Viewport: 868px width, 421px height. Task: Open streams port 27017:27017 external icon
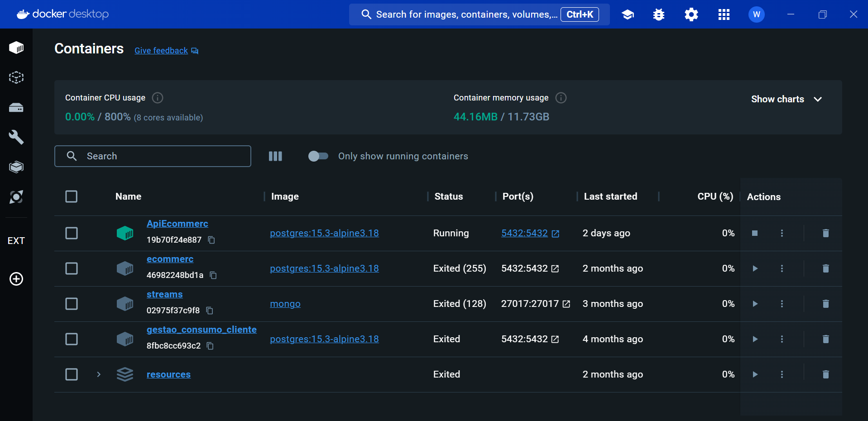pyautogui.click(x=566, y=304)
